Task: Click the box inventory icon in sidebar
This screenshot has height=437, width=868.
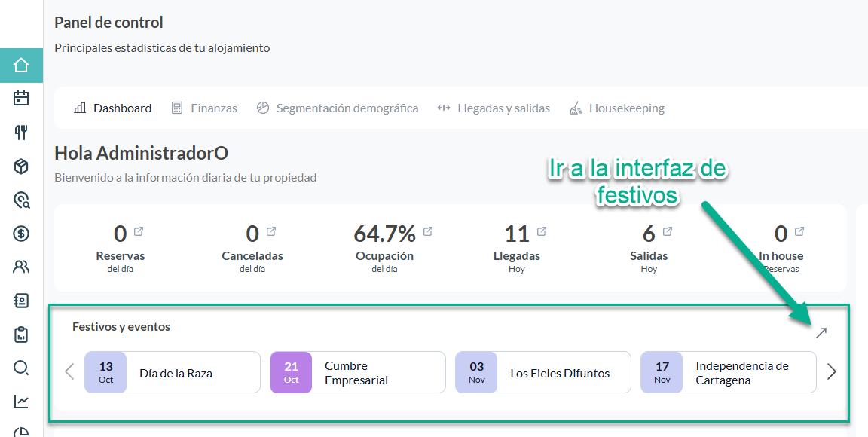Action: click(21, 167)
